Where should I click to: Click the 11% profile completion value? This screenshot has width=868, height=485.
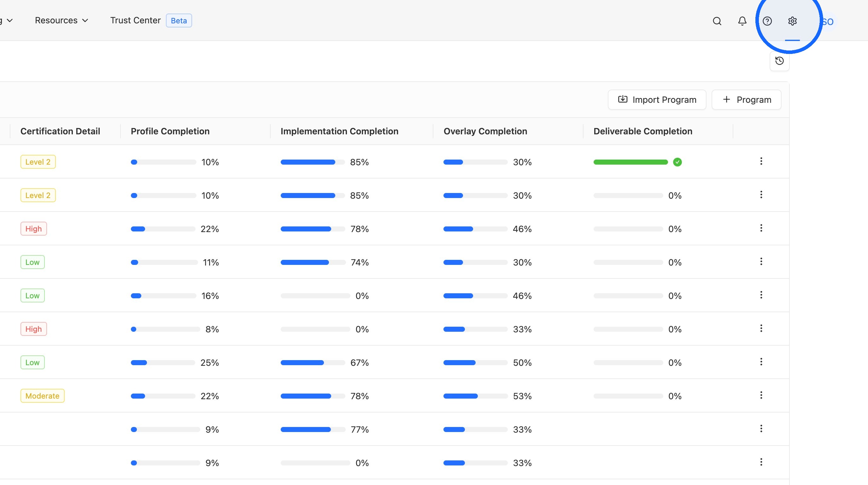click(x=211, y=262)
